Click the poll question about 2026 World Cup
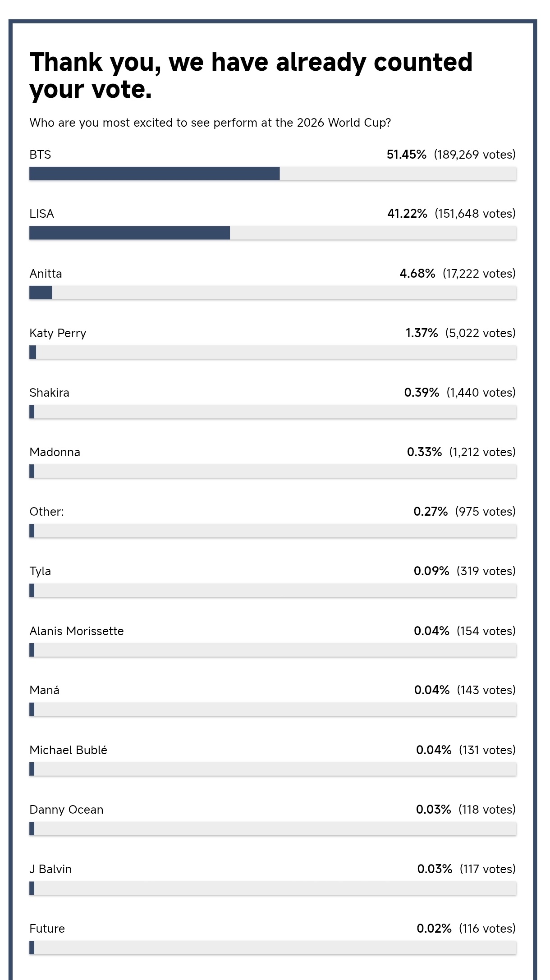This screenshot has width=550, height=980. click(210, 123)
